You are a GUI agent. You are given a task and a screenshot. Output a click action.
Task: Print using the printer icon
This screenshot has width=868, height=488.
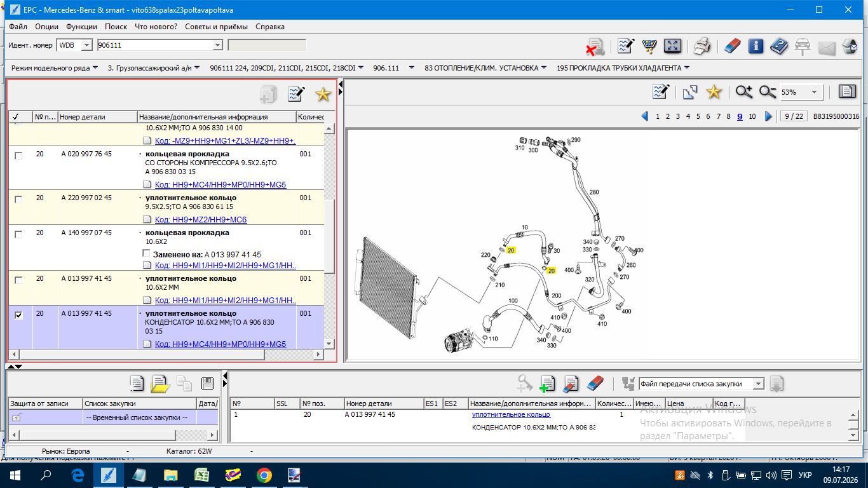pos(702,46)
